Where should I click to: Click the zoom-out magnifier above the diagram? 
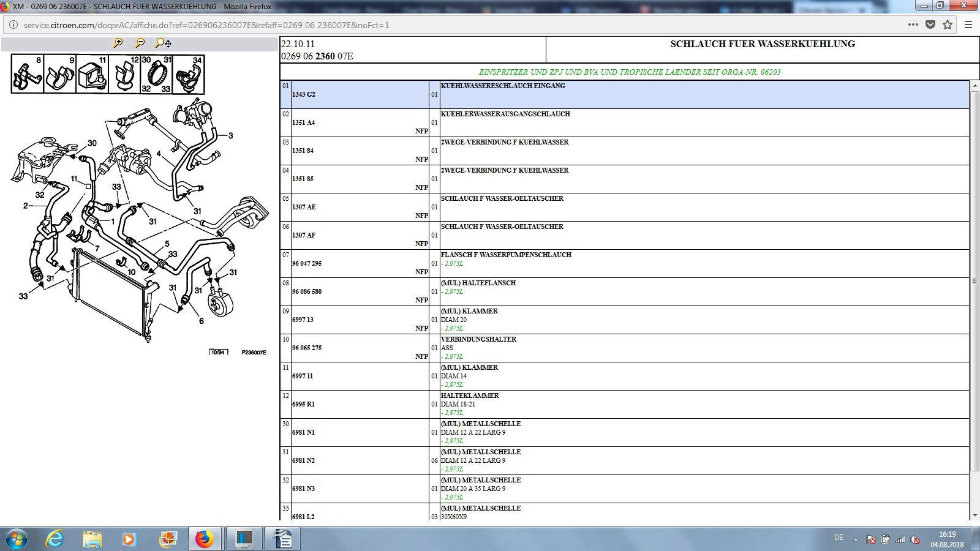click(140, 43)
